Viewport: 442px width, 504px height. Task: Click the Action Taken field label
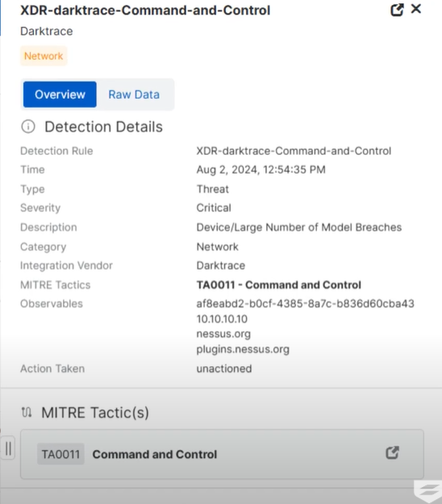52,369
